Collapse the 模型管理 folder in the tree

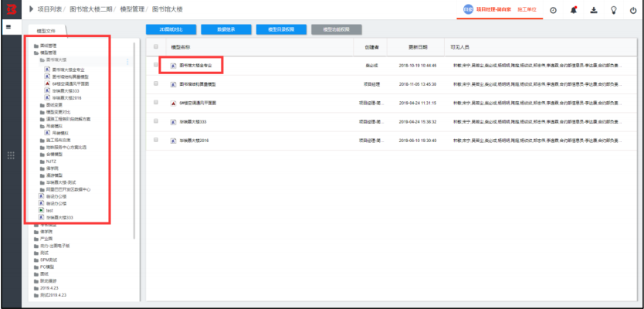click(x=36, y=53)
